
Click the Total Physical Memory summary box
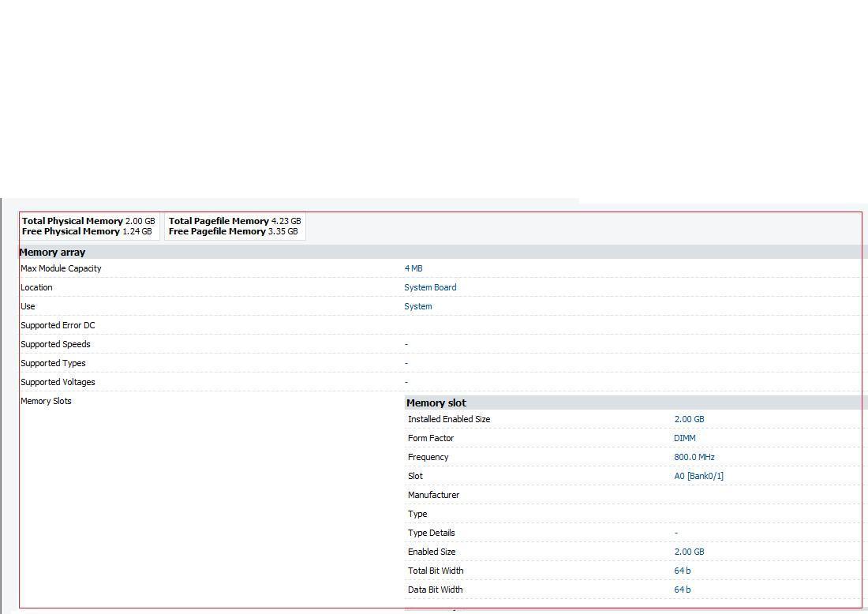point(88,227)
